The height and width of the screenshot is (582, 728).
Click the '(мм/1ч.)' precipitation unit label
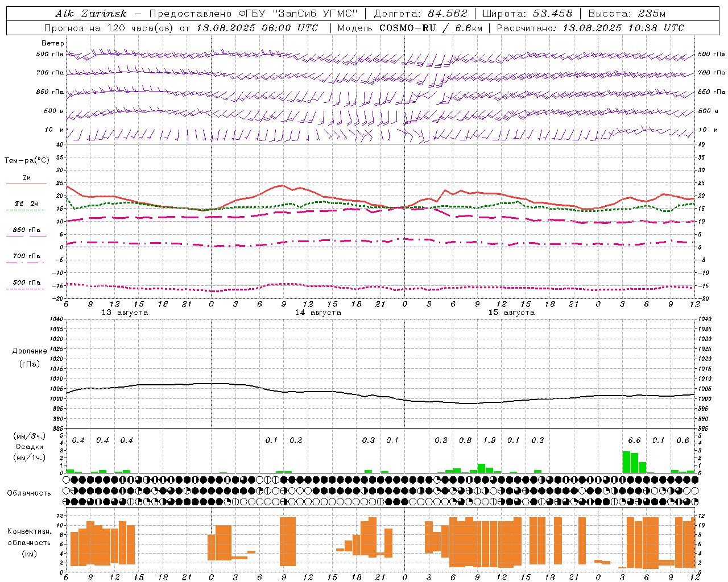28,458
